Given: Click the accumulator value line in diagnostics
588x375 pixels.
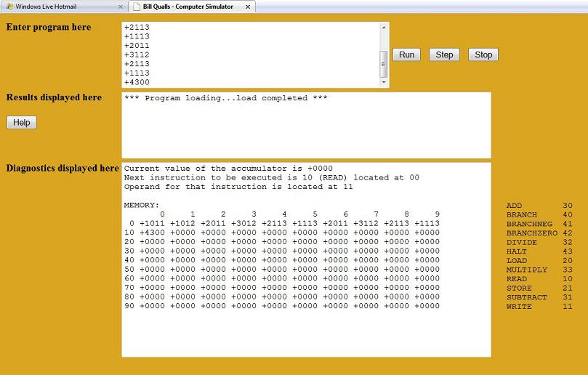Looking at the screenshot, I should pyautogui.click(x=228, y=169).
